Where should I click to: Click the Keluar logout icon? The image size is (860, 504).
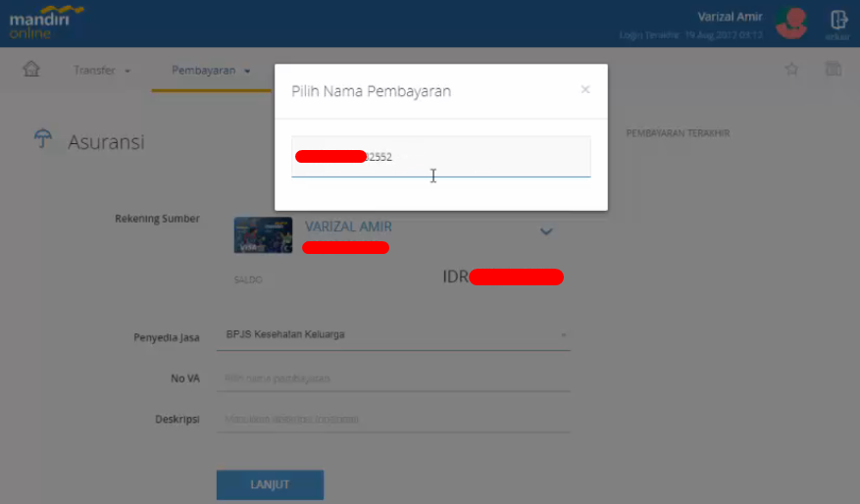(838, 25)
